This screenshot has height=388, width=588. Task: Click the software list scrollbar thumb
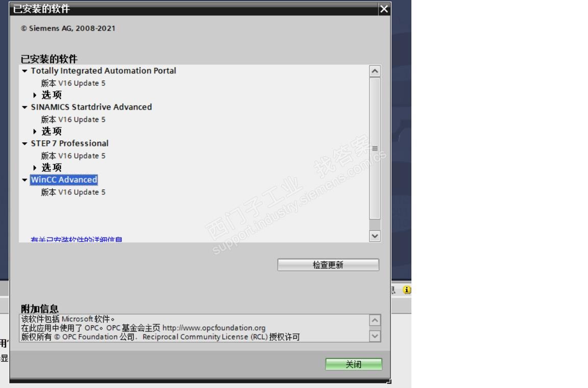(375, 148)
